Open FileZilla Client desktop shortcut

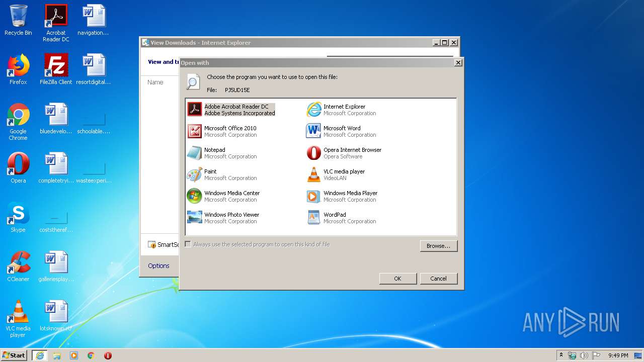56,69
